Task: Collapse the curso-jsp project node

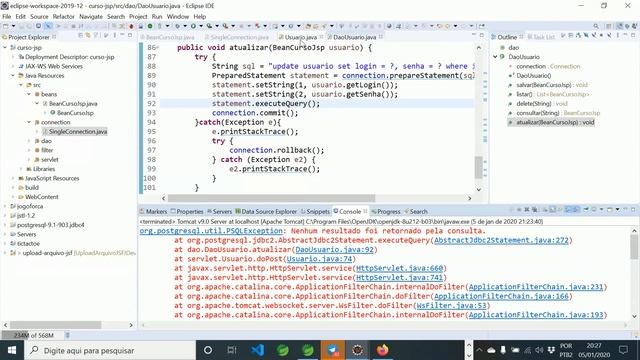Action: tap(5, 47)
